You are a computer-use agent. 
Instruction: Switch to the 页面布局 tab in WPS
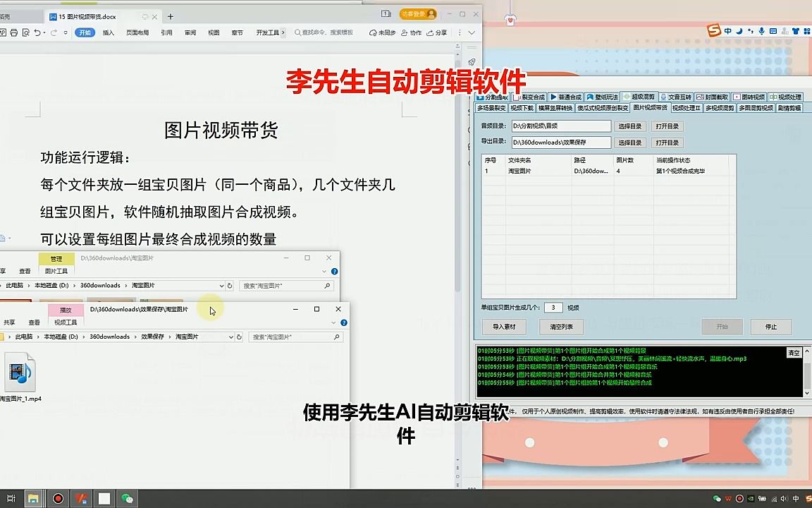coord(139,32)
